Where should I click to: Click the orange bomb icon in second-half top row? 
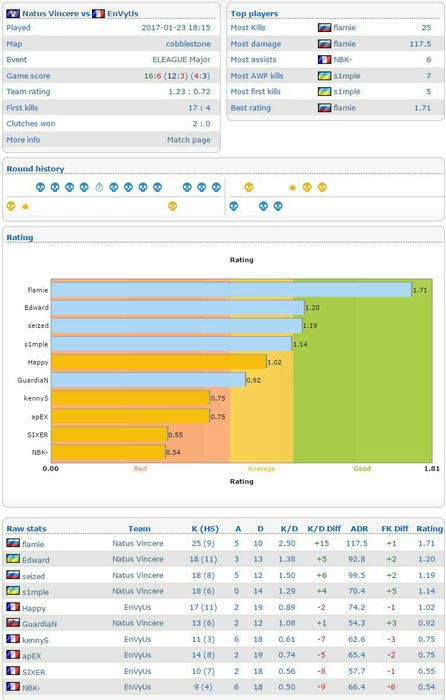292,188
